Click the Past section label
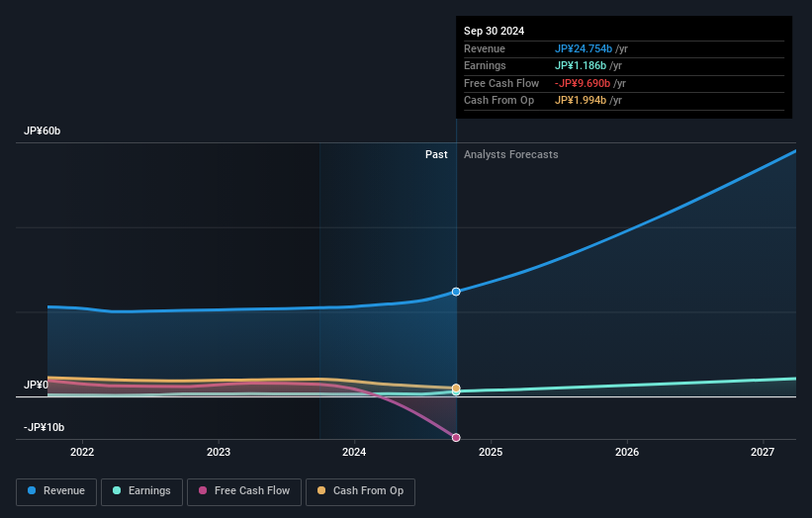Screen dimensions: 812x518 (x=436, y=155)
